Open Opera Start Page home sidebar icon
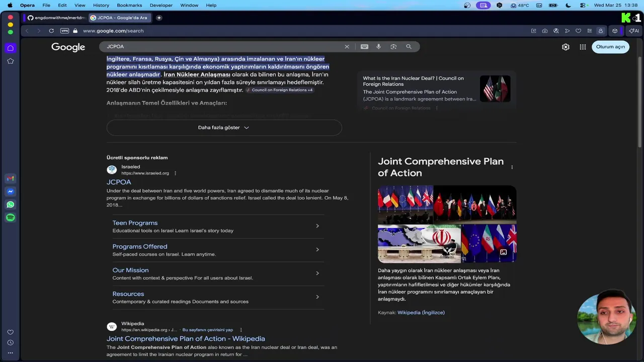644x362 pixels. coord(10,48)
